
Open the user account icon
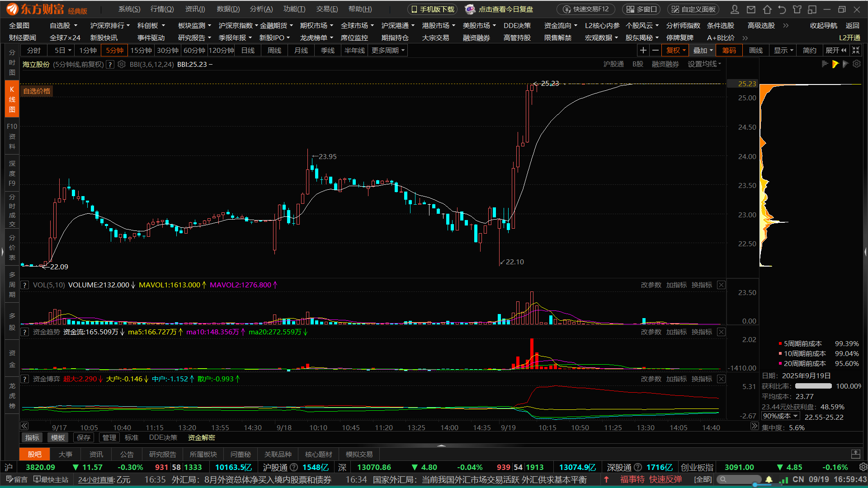pos(735,9)
